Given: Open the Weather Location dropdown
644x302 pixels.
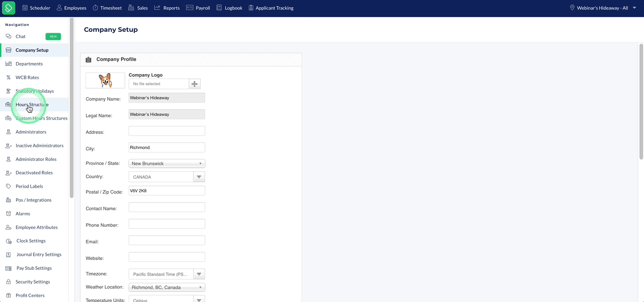Looking at the screenshot, I should coord(167,287).
